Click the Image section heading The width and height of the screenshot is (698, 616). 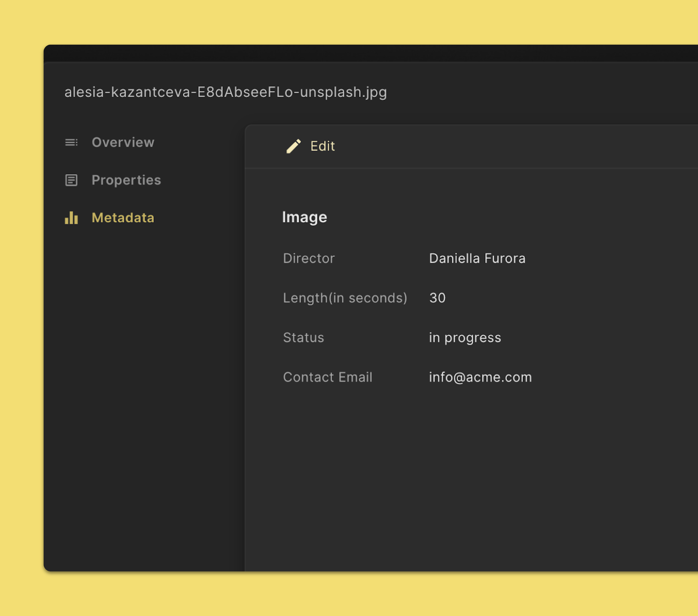[x=305, y=217]
